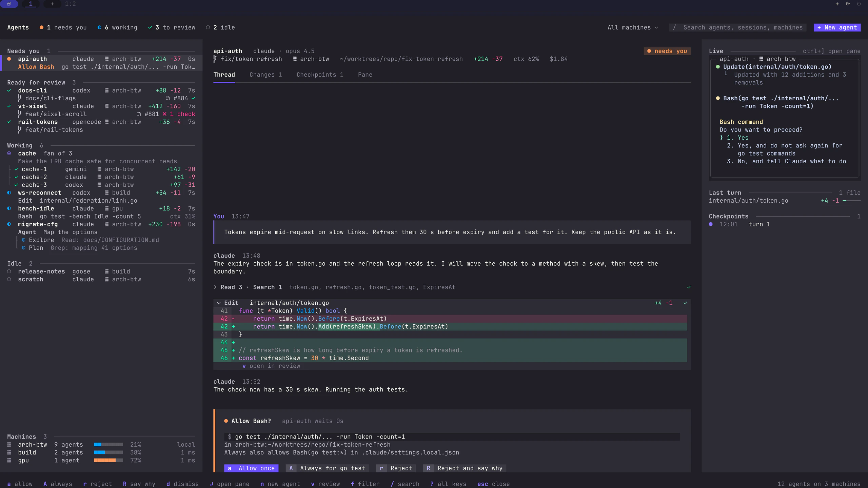This screenshot has width=868, height=488.
Task: Click the pull request icon for #884
Action: (x=168, y=98)
